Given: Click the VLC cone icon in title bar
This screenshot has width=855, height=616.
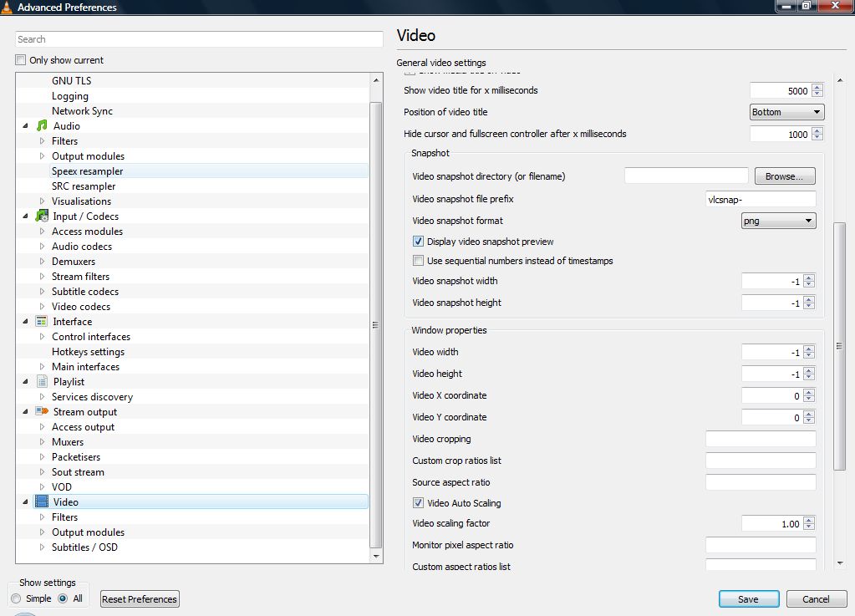Looking at the screenshot, I should point(8,8).
